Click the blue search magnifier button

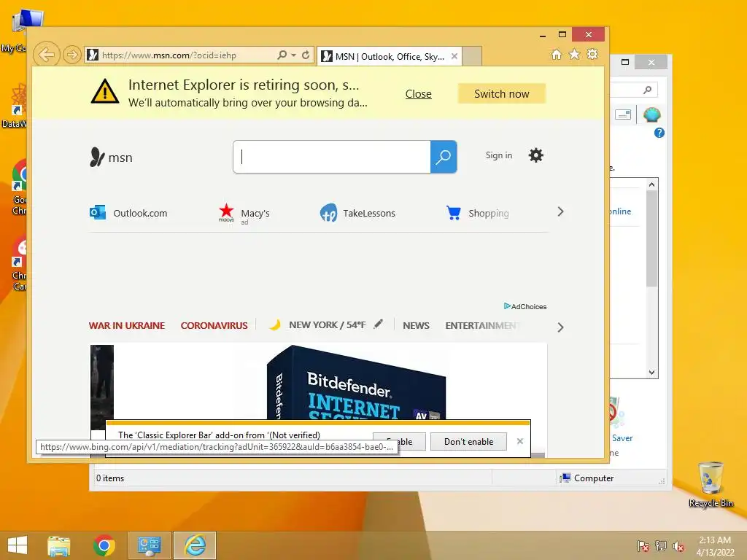444,157
